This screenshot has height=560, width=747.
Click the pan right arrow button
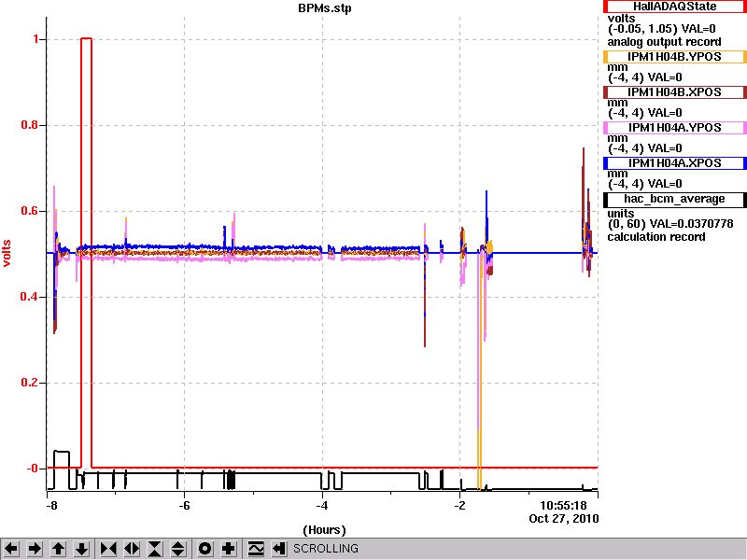click(35, 549)
